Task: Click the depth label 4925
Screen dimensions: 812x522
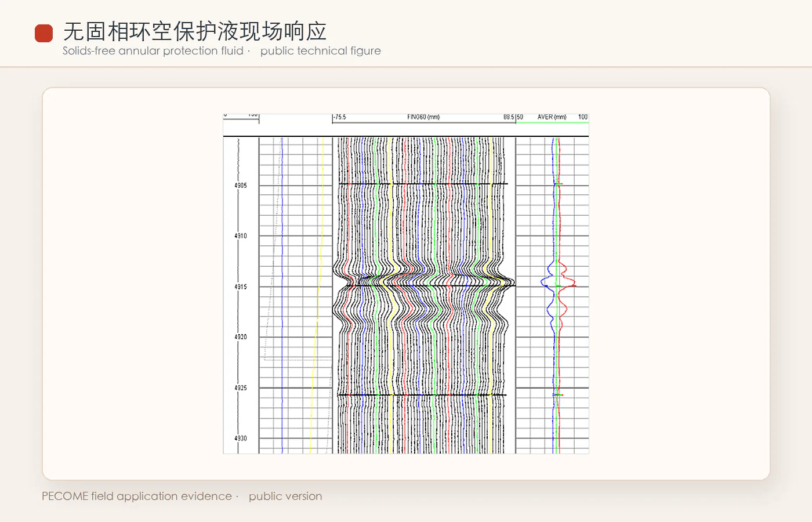Action: [x=241, y=388]
